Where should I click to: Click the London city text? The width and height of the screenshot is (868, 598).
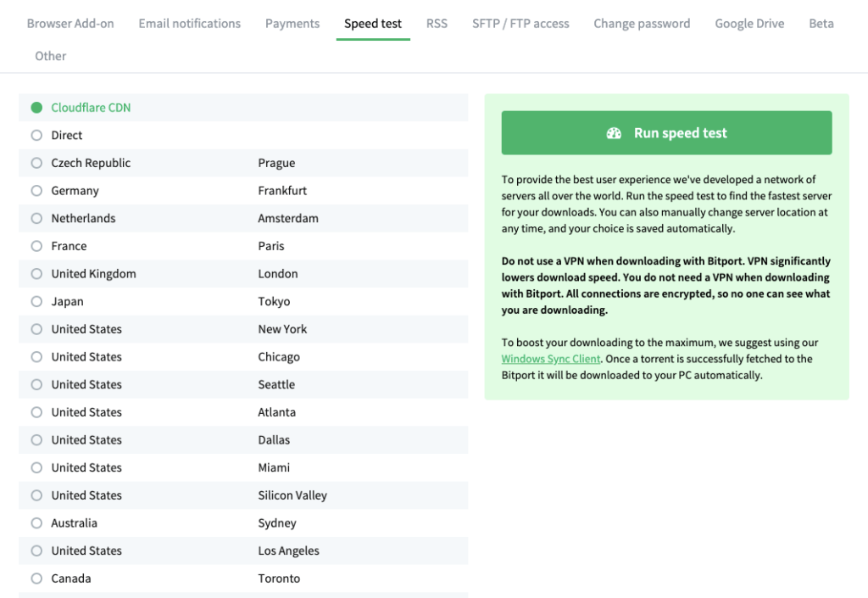(x=278, y=273)
